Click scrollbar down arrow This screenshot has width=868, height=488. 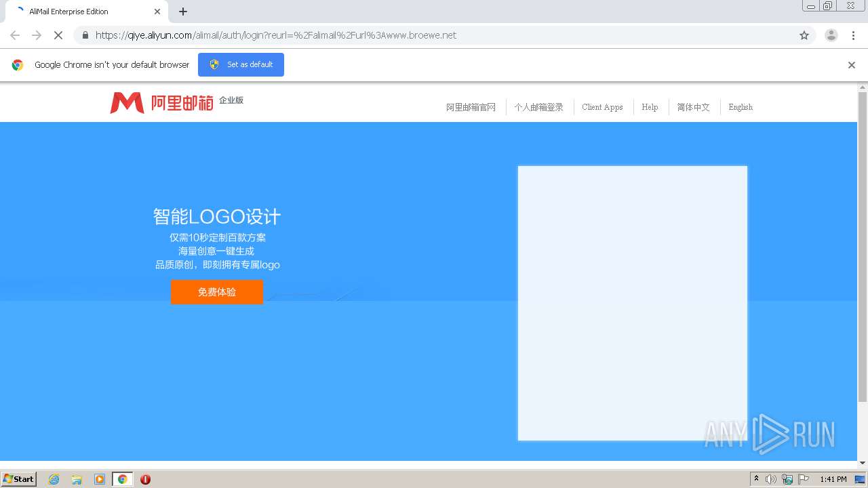pos(863,463)
